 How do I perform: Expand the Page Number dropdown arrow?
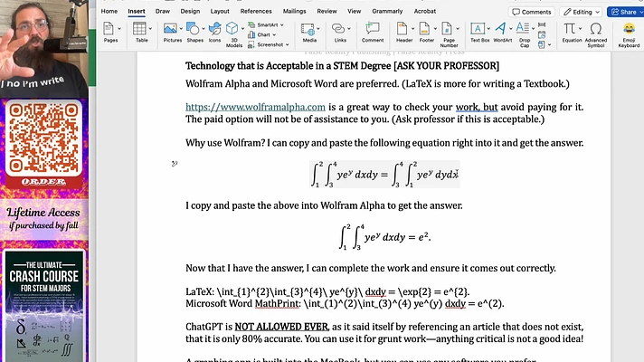(458, 29)
